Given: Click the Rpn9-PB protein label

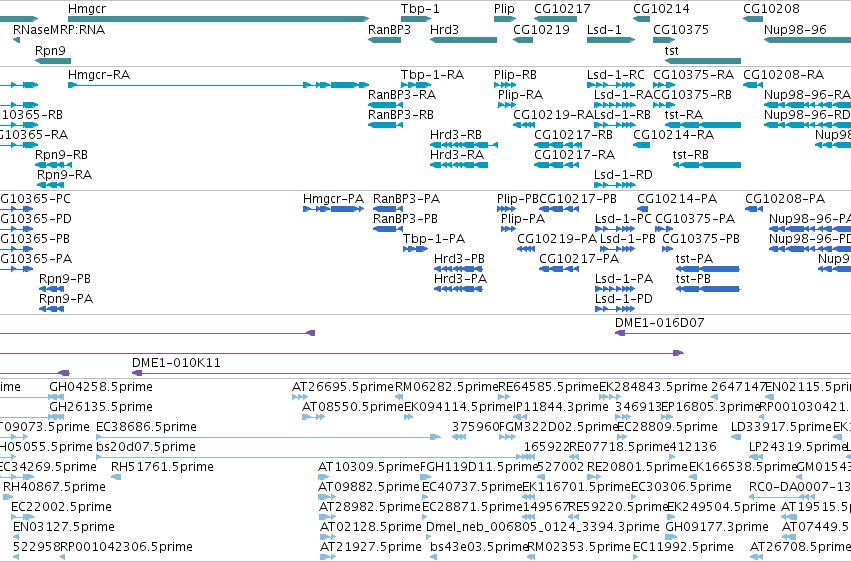Looking at the screenshot, I should pyautogui.click(x=65, y=279).
